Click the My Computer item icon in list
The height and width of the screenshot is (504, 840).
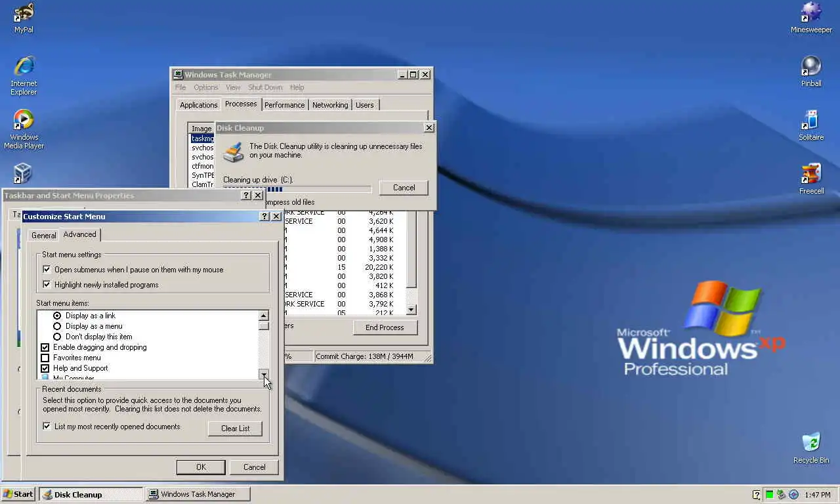pyautogui.click(x=45, y=377)
